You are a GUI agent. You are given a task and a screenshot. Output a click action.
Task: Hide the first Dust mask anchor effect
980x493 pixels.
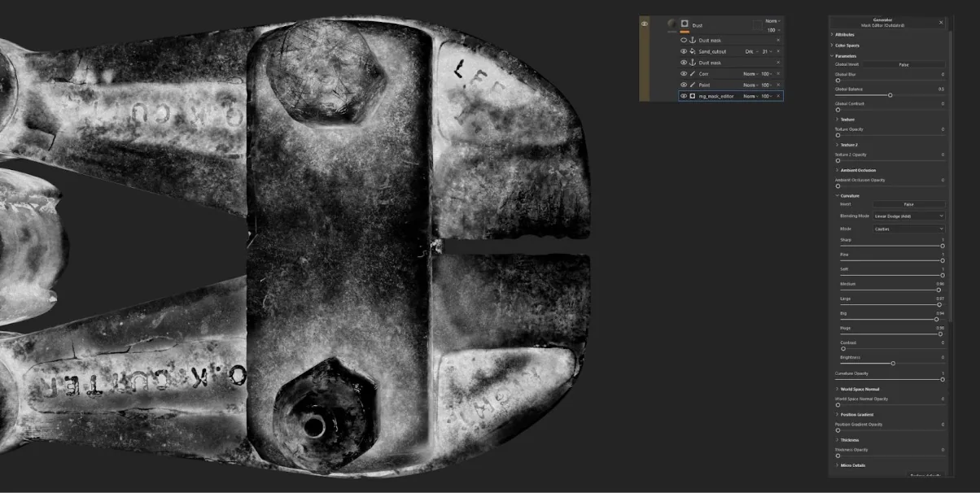point(684,40)
